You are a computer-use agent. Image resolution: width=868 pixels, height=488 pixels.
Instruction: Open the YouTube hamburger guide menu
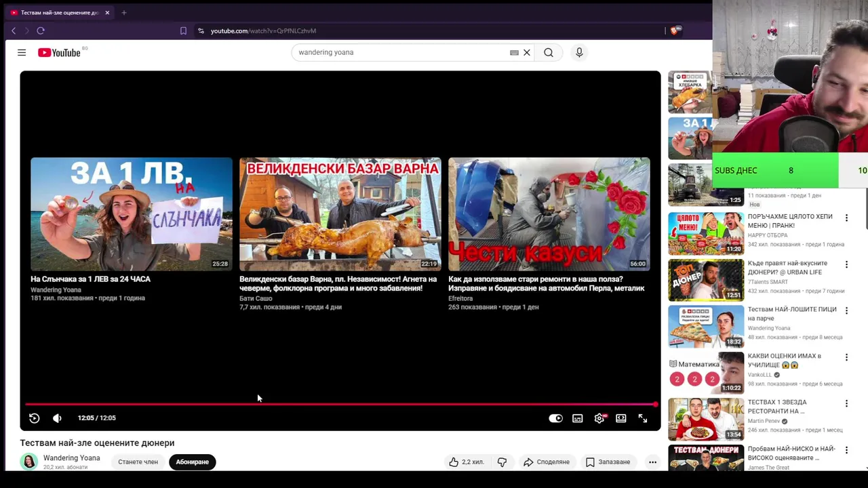pos(22,52)
